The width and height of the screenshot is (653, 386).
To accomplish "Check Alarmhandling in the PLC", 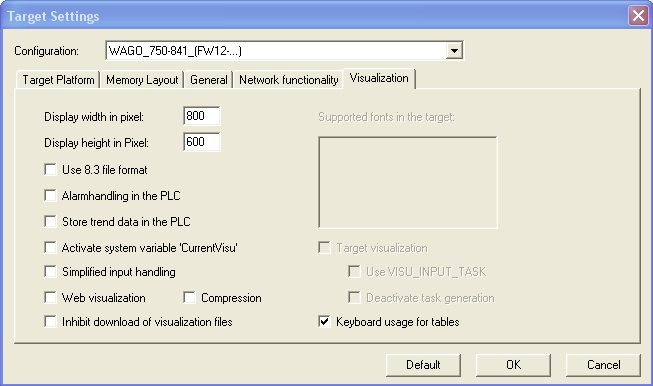I will [50, 195].
